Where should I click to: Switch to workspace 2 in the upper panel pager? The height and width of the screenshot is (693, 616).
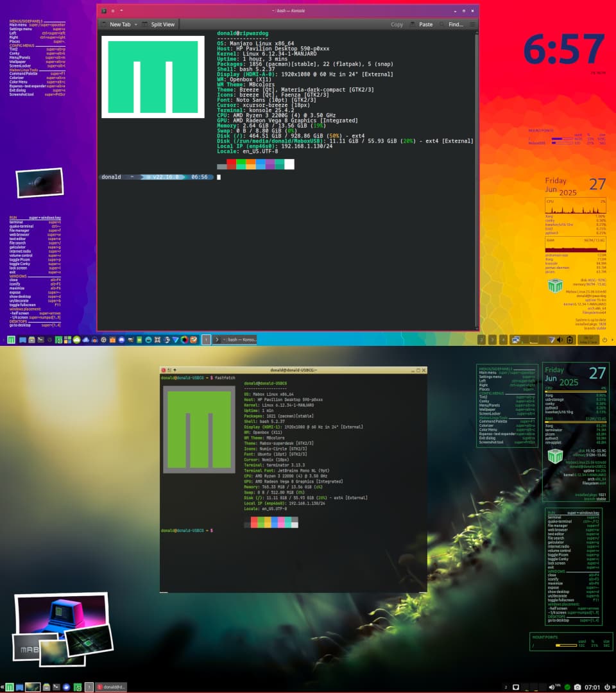tap(481, 340)
